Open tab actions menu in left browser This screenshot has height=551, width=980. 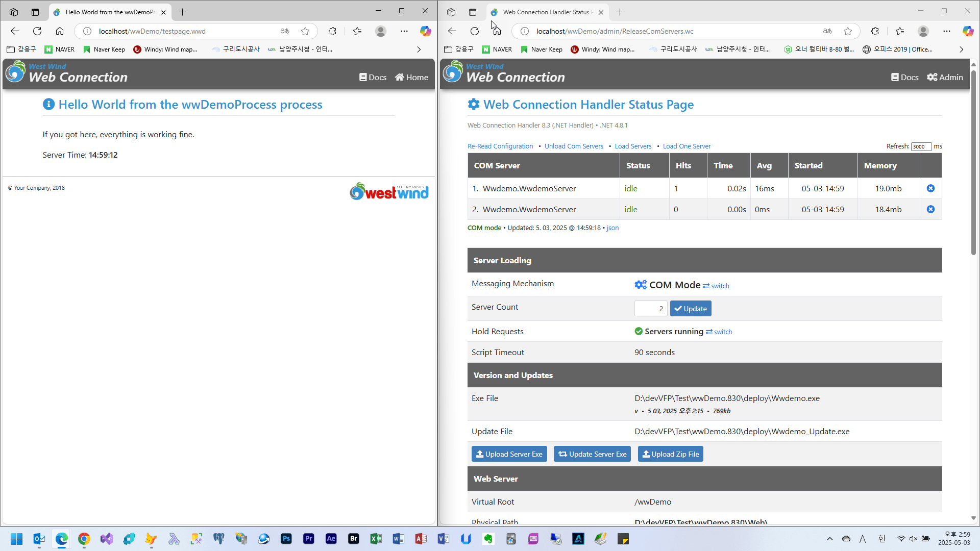[x=35, y=12]
